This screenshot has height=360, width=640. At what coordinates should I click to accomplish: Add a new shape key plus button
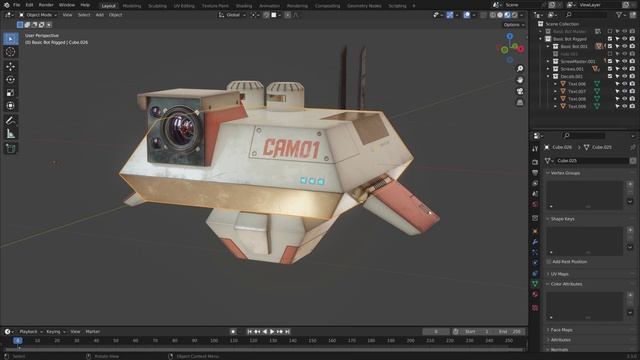[630, 231]
